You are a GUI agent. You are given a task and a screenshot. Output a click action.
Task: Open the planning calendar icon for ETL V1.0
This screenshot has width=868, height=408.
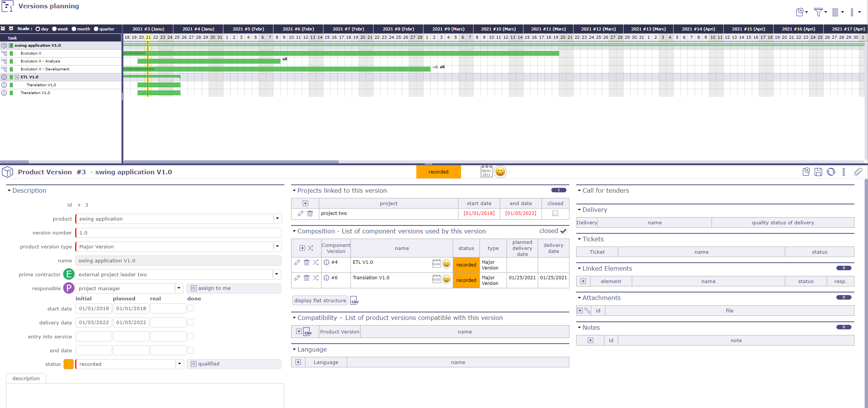click(x=437, y=263)
